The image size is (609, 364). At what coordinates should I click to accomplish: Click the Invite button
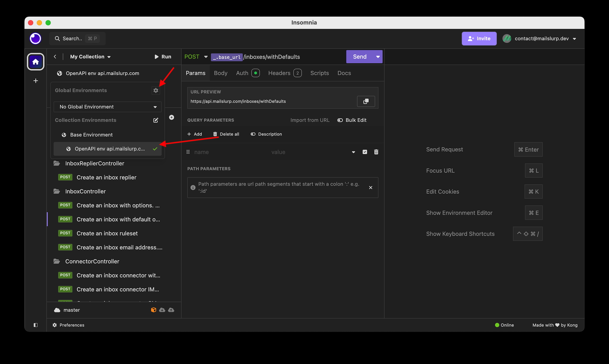pos(479,39)
